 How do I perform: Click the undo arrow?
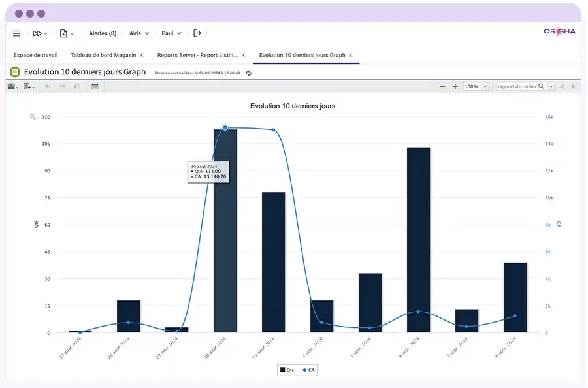point(48,86)
